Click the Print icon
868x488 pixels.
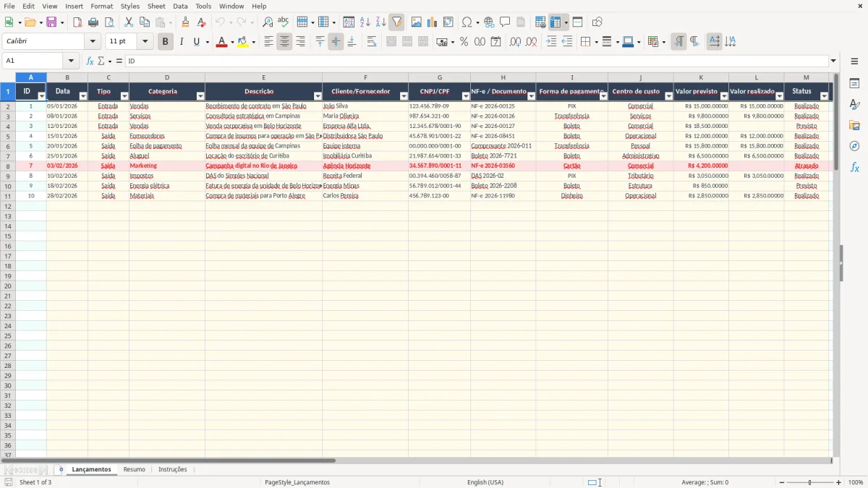tap(93, 22)
